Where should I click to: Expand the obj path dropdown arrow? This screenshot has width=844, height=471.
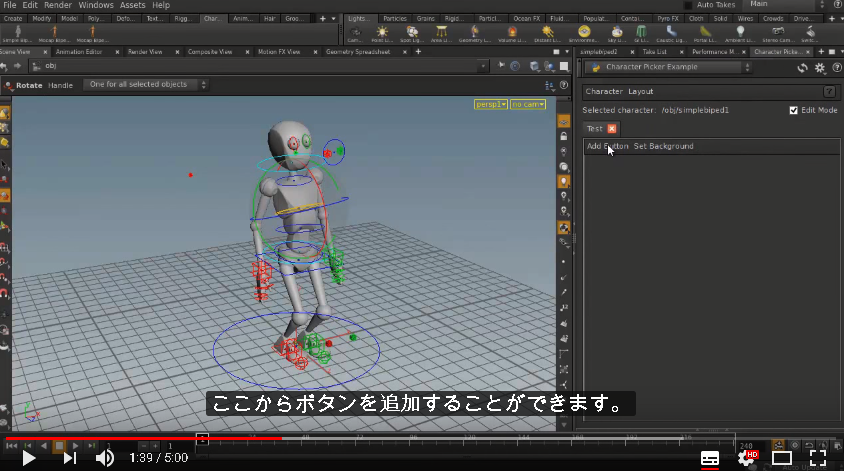point(483,66)
